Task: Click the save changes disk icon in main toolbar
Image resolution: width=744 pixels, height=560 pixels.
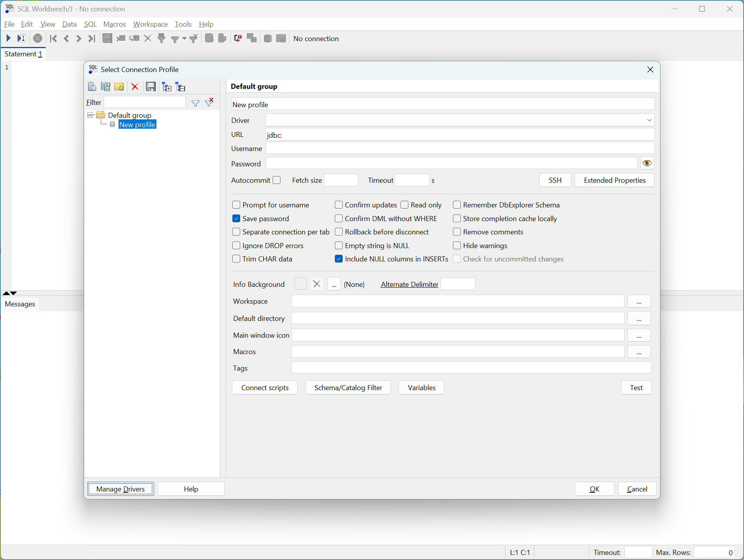Action: coord(107,38)
